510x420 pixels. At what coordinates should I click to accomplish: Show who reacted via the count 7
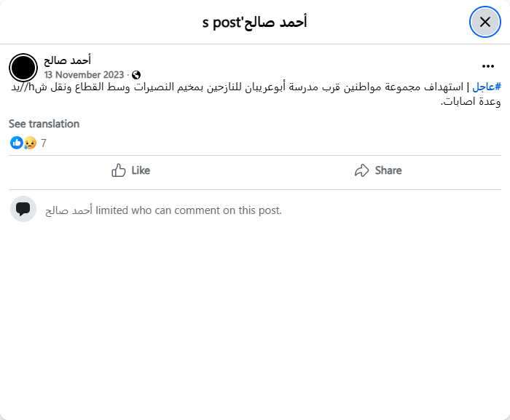(44, 143)
